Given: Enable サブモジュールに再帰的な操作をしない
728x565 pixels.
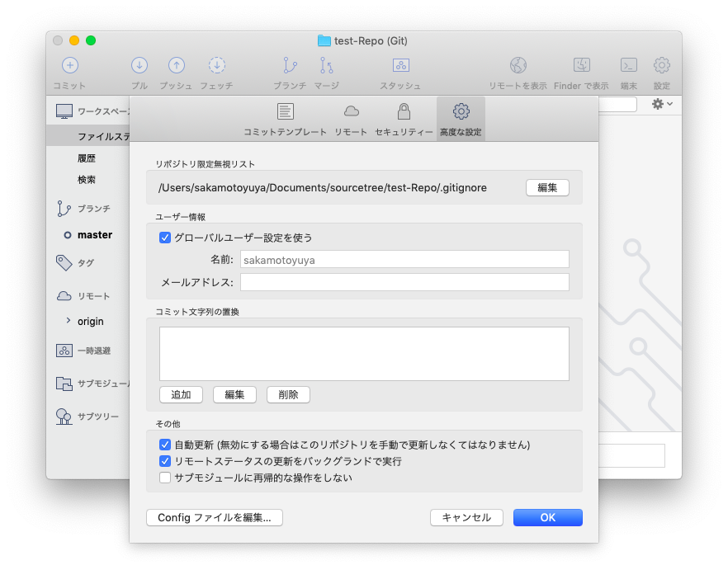Looking at the screenshot, I should point(166,476).
